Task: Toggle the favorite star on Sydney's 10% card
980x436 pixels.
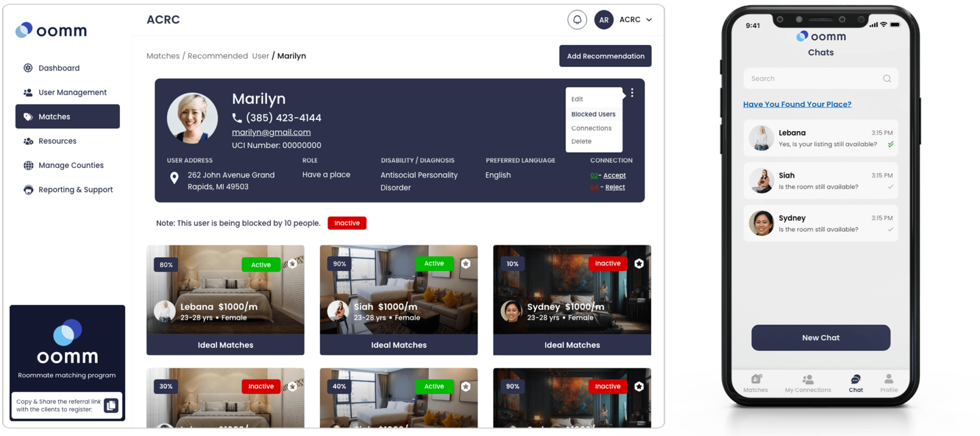Action: [639, 264]
